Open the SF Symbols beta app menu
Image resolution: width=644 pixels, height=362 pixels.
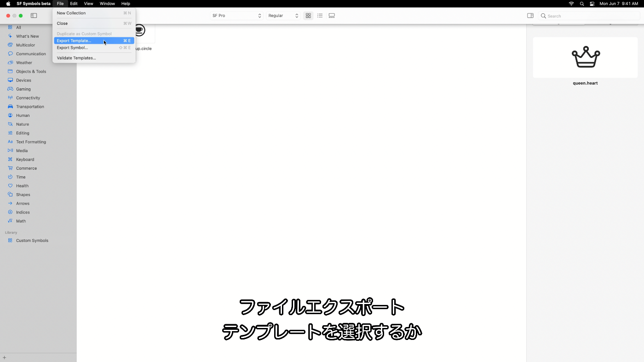tap(34, 4)
